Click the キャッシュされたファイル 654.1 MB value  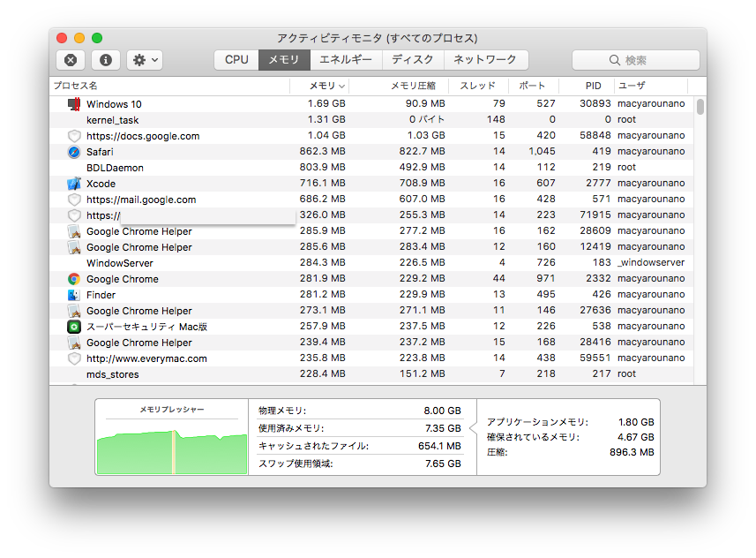pyautogui.click(x=439, y=446)
